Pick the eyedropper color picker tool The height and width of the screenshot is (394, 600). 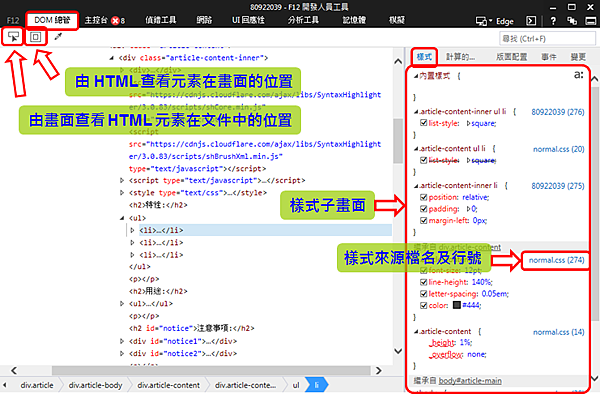58,37
